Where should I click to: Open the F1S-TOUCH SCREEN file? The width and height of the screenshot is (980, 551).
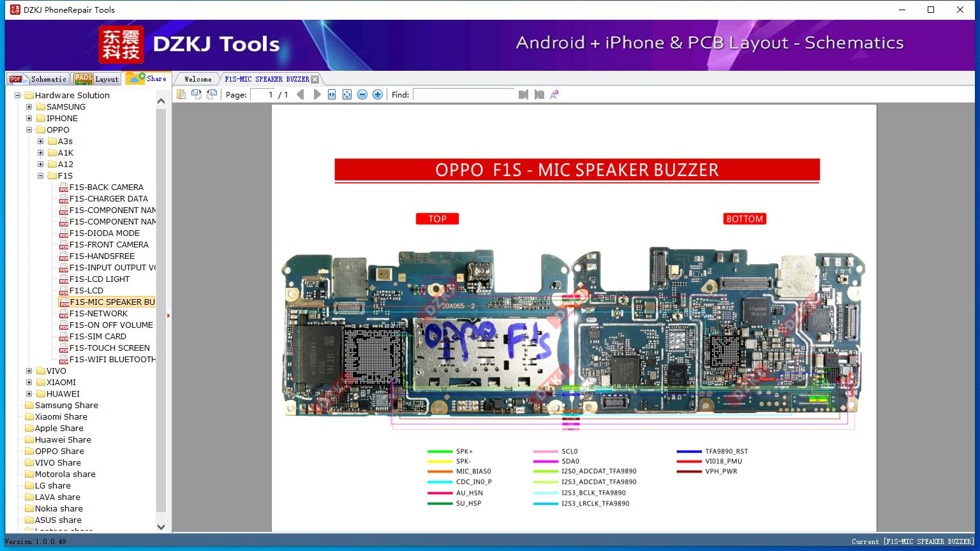110,348
